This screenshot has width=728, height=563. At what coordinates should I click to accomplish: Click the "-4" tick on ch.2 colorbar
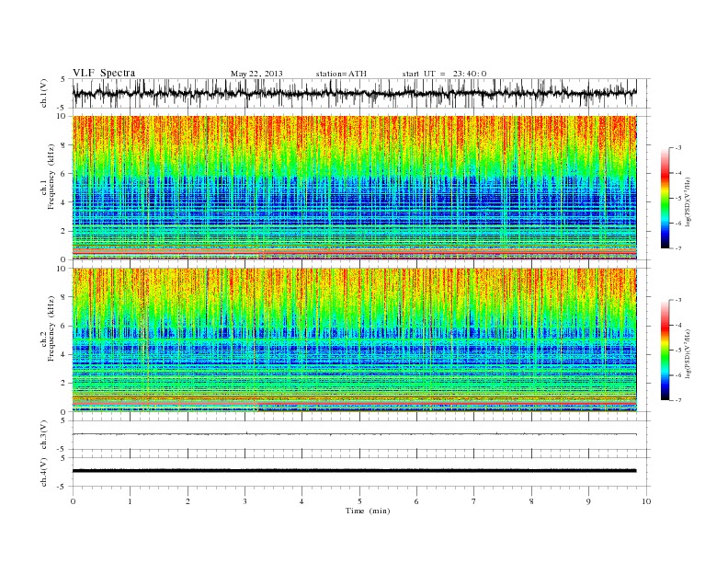tap(678, 325)
